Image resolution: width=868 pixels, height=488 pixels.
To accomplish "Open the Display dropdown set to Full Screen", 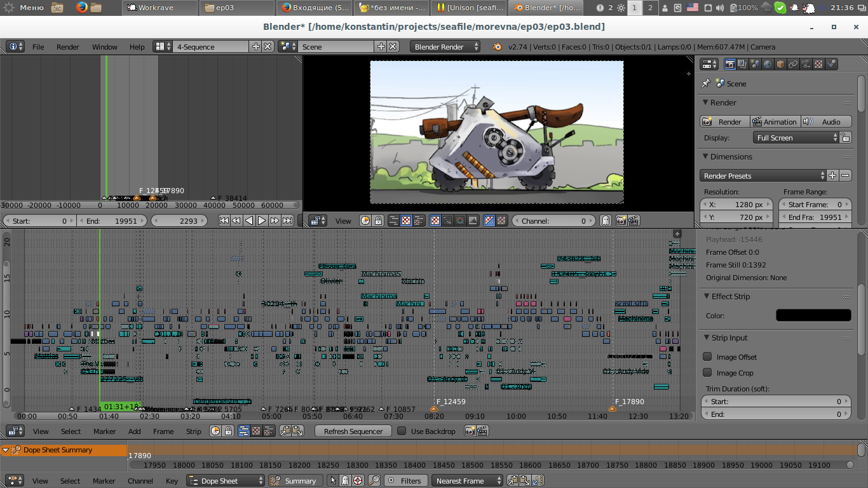I will (x=796, y=137).
